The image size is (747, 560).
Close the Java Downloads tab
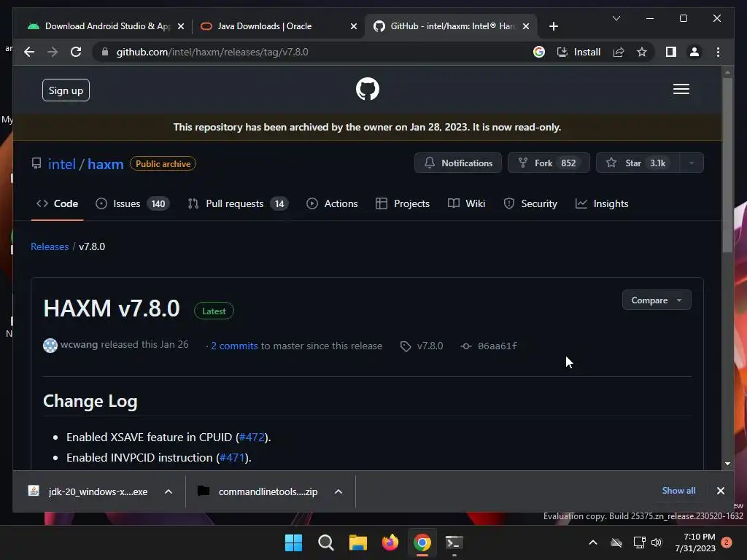(x=354, y=26)
